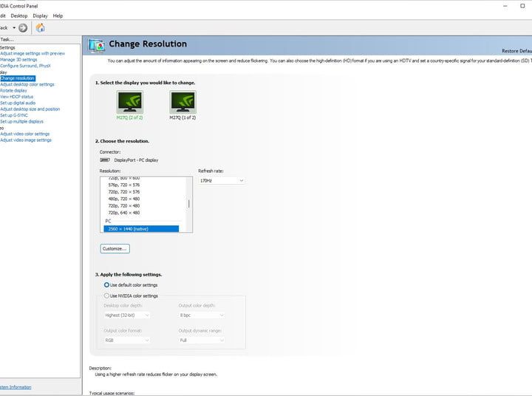Open Adjust image settings with preview
The width and height of the screenshot is (532, 396).
point(33,53)
